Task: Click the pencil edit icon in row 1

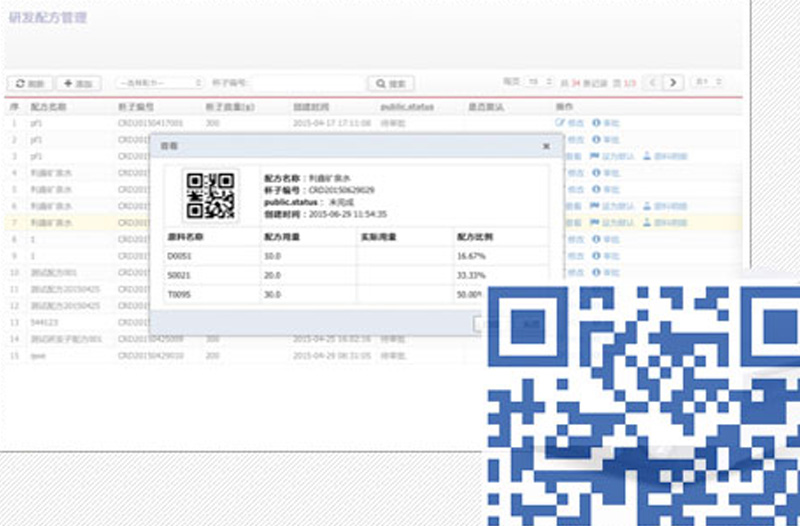Action: 560,122
